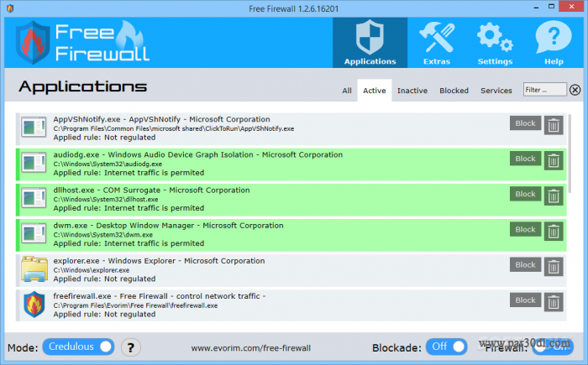Image resolution: width=588 pixels, height=365 pixels.
Task: Delete the explorer.exe entry with trash icon
Action: [554, 267]
